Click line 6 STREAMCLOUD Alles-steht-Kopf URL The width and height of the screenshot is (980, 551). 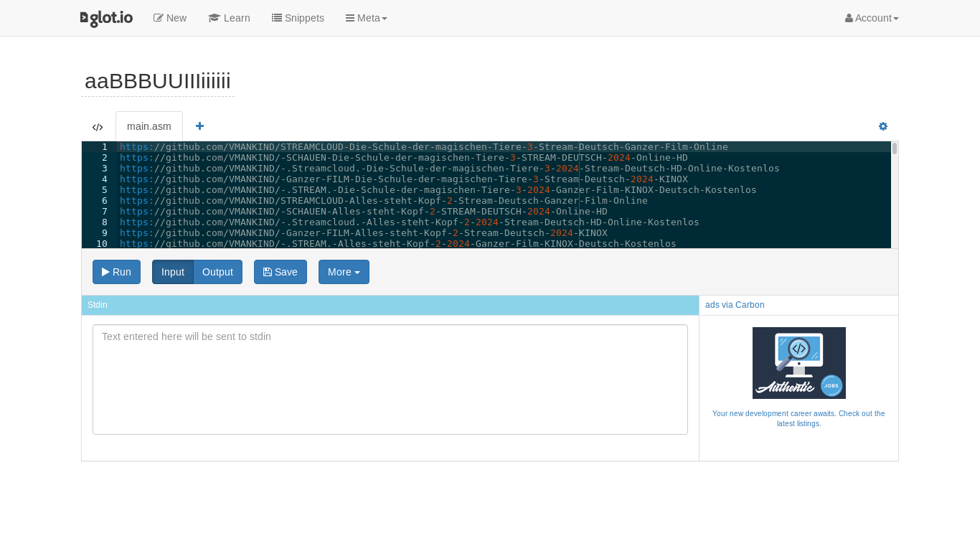pyautogui.click(x=384, y=201)
